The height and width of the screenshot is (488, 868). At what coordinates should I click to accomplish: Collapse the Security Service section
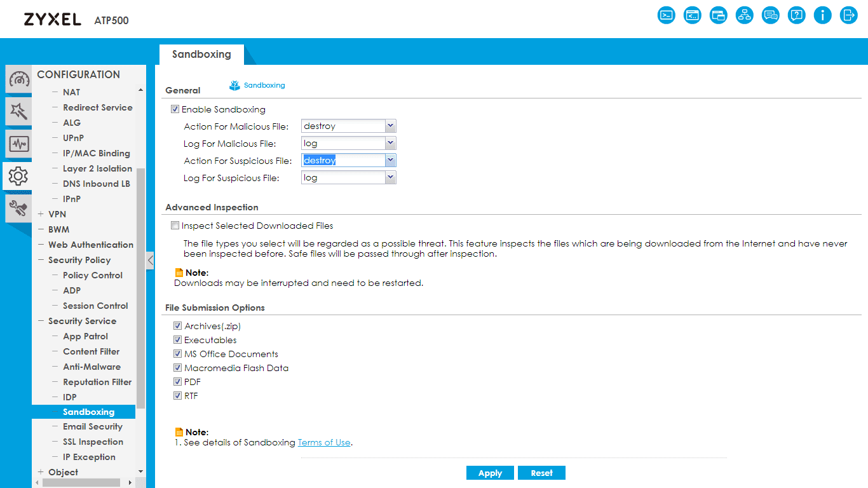pos(41,321)
